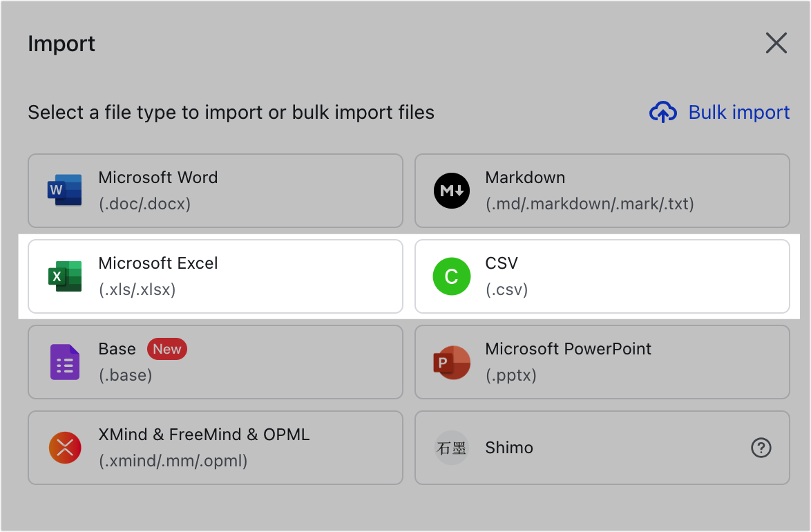Open help via the question mark on Shimo
The height and width of the screenshot is (532, 811).
click(x=761, y=448)
